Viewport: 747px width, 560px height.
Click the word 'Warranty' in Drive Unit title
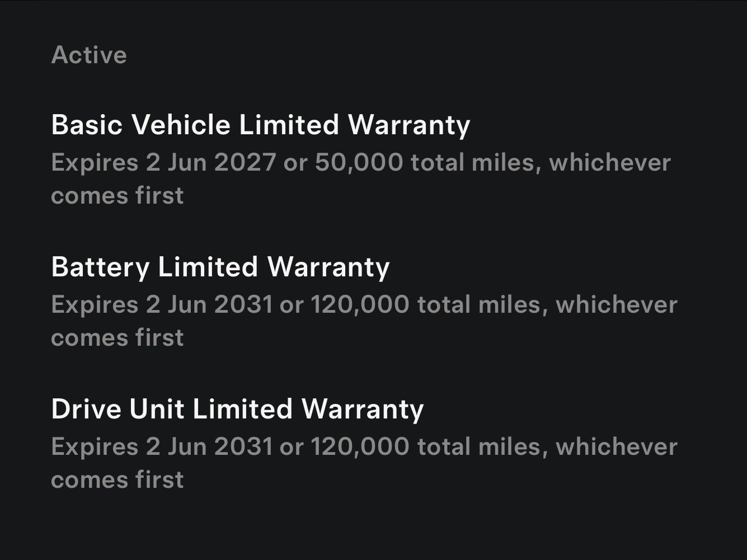click(363, 408)
